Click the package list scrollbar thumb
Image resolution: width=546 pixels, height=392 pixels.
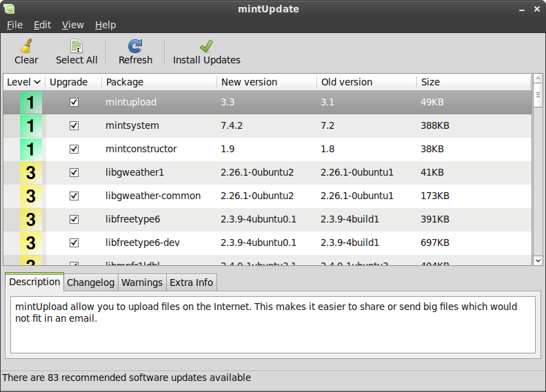point(538,95)
